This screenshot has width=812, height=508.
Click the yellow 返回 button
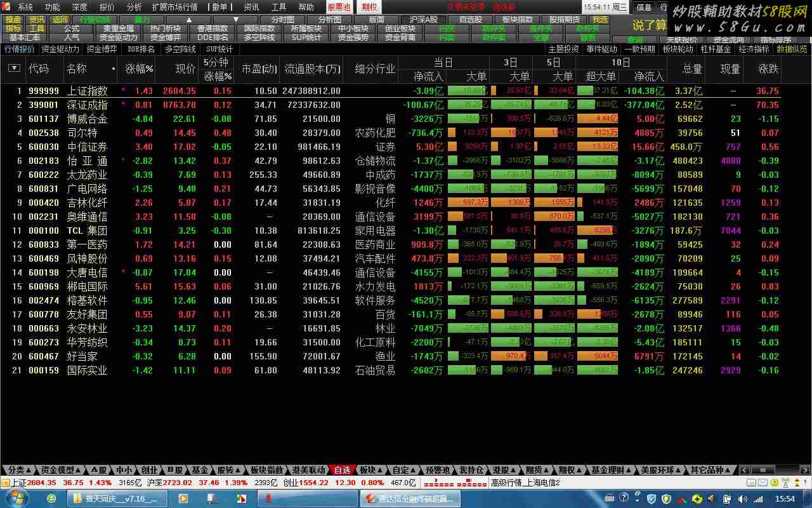click(x=60, y=20)
